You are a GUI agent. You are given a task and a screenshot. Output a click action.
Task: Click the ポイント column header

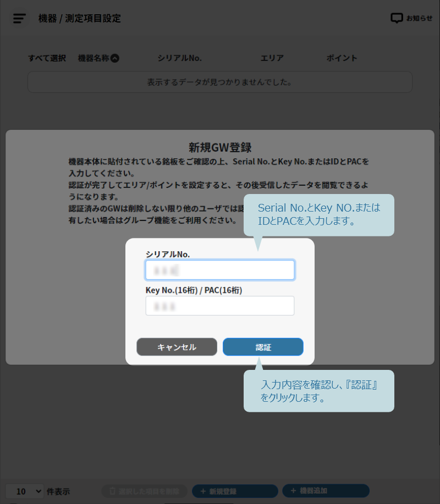342,58
